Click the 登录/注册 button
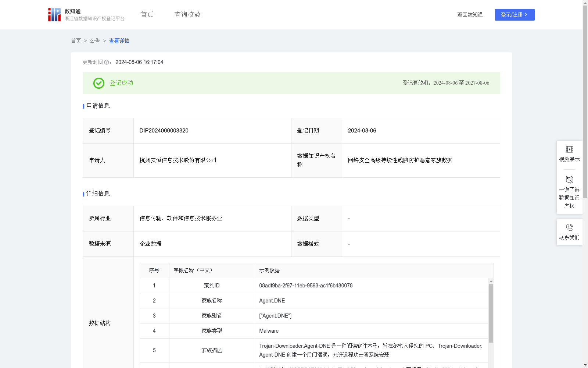 click(x=514, y=15)
